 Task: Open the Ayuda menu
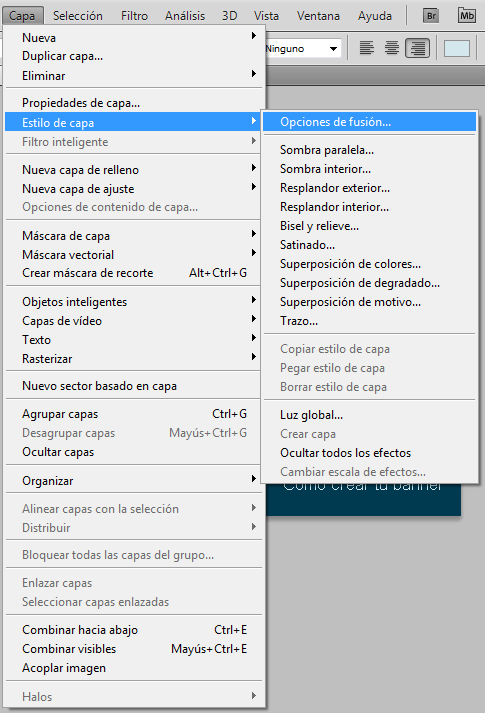click(375, 16)
